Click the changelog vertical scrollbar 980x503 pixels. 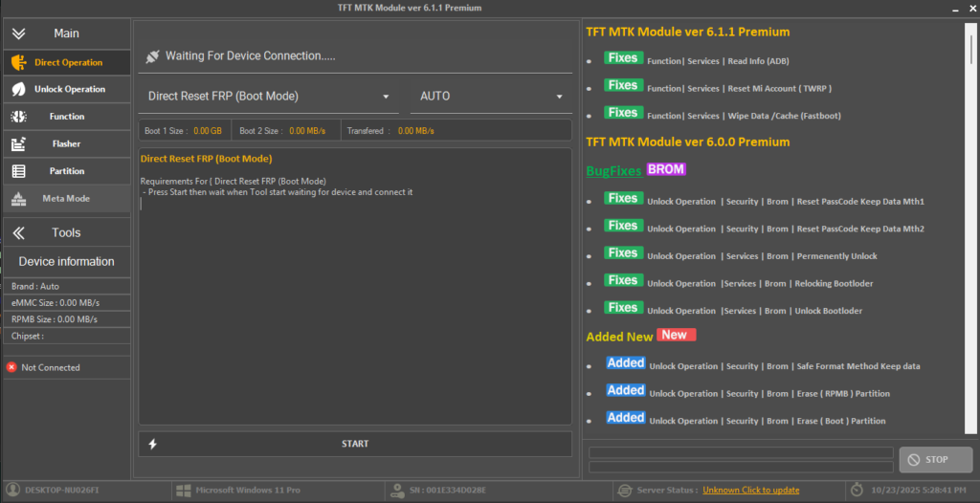pos(970,228)
